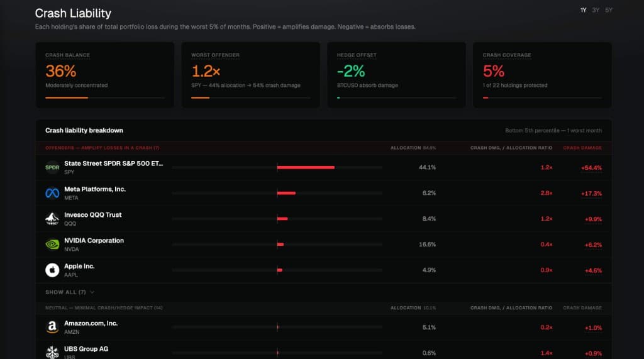Click the 44.1% allocation value
Screen dimensions: 644x359
(x=427, y=167)
